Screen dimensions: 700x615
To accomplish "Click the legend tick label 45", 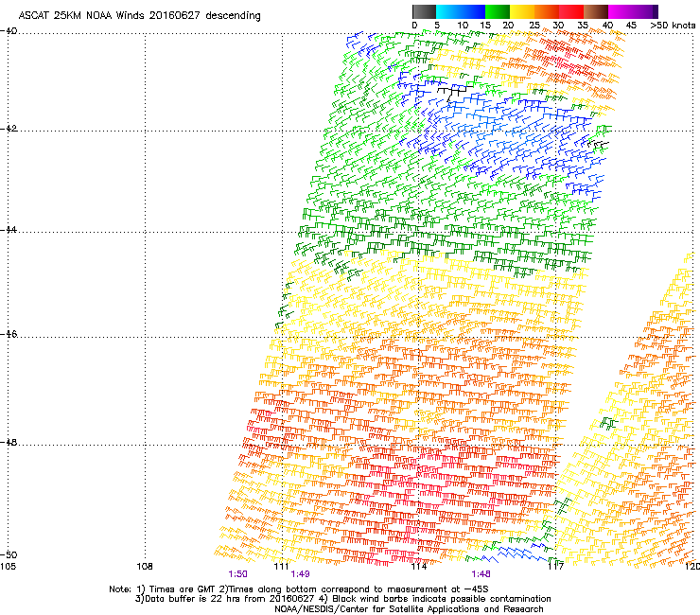I will (x=631, y=26).
